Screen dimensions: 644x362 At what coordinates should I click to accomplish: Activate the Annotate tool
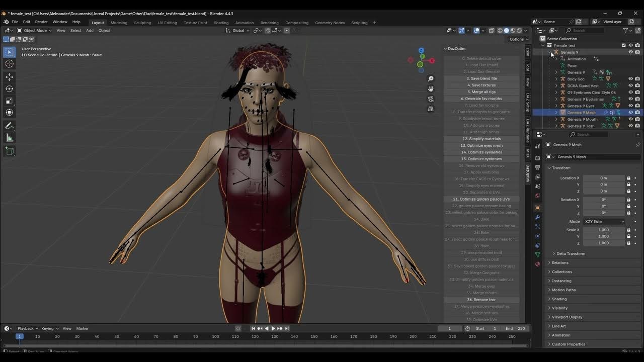tap(10, 126)
